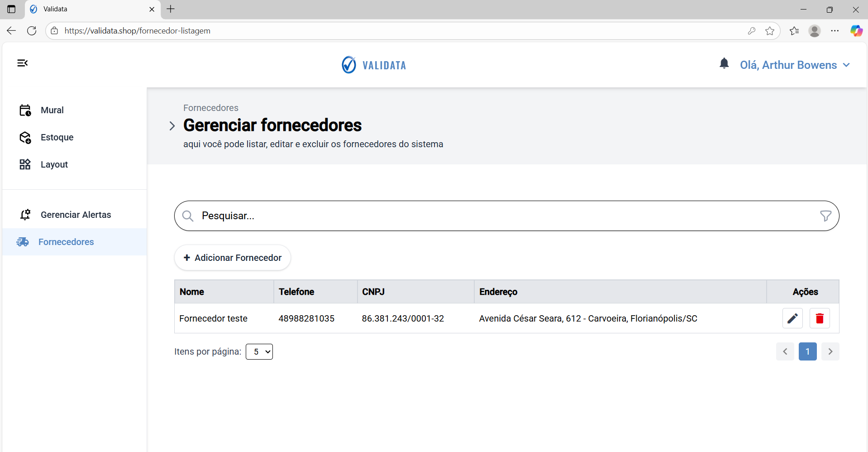Add this page to browser favorites
This screenshot has height=452, width=868.
pyautogui.click(x=769, y=31)
